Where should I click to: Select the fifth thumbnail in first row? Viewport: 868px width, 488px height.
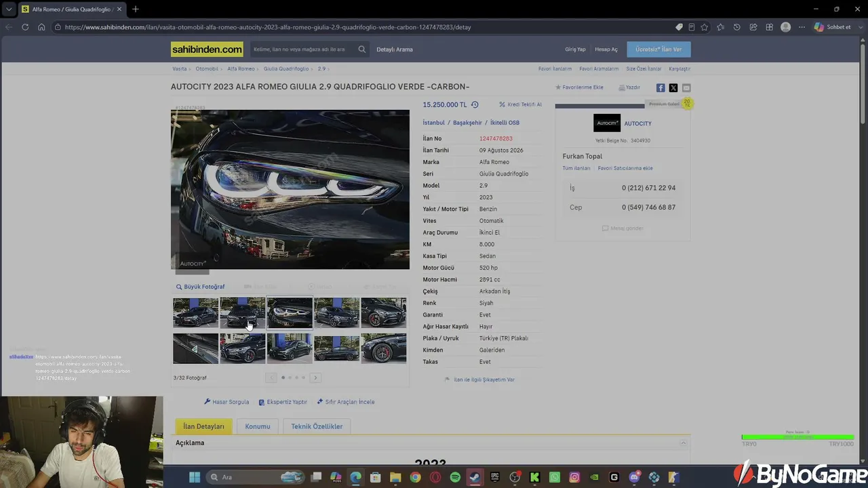pos(384,312)
